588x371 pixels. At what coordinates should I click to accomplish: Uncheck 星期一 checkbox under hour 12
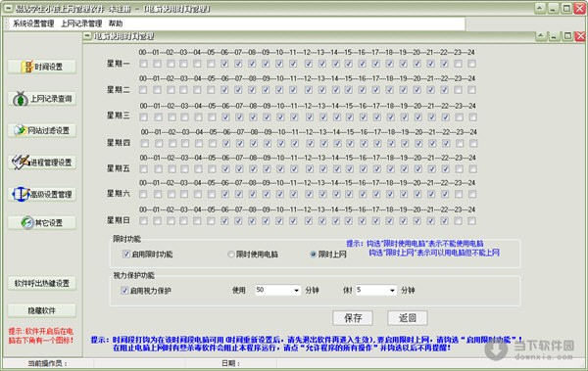(x=309, y=64)
